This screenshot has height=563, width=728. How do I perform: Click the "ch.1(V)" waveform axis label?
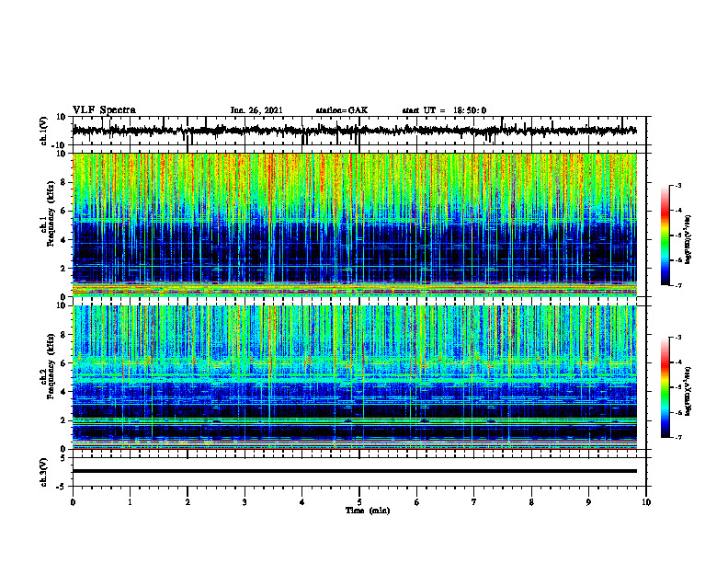coord(44,131)
